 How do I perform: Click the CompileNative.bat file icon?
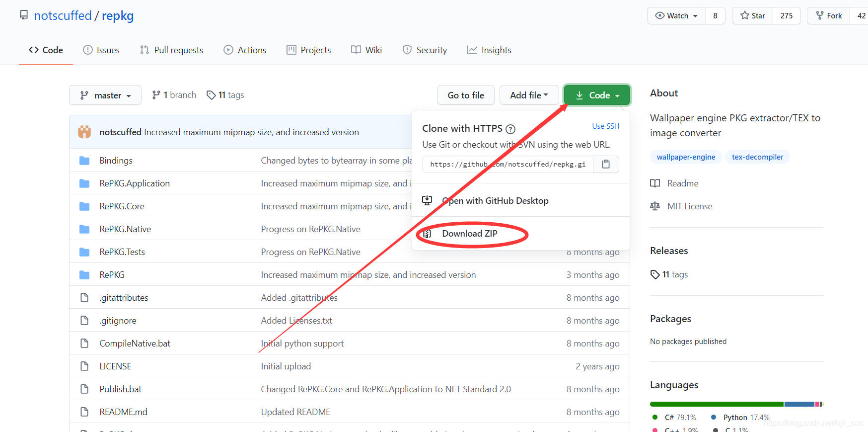(x=84, y=344)
